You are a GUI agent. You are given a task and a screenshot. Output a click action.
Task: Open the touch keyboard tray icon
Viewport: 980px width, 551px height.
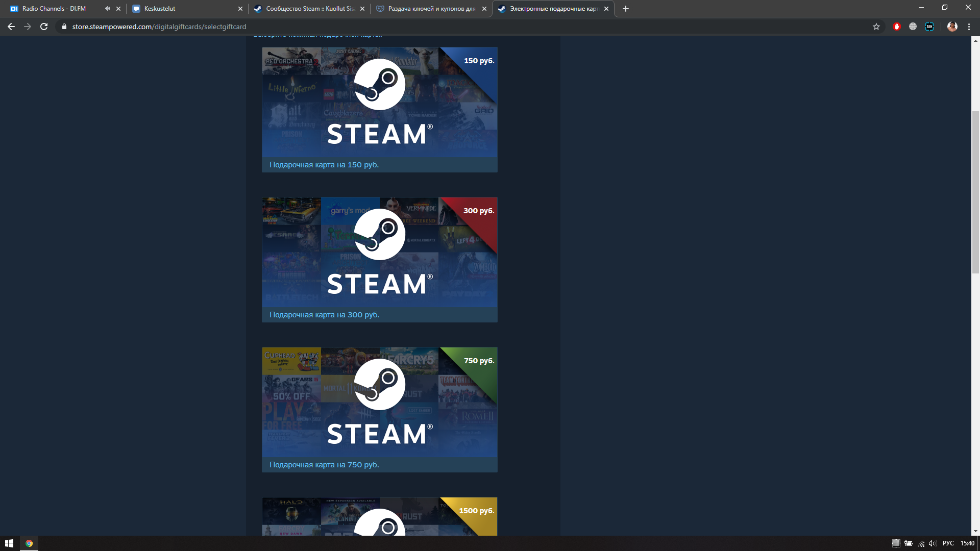[896, 543]
